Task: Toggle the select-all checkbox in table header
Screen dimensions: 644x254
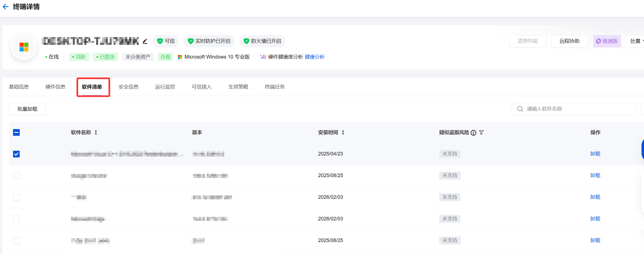Action: click(x=16, y=132)
